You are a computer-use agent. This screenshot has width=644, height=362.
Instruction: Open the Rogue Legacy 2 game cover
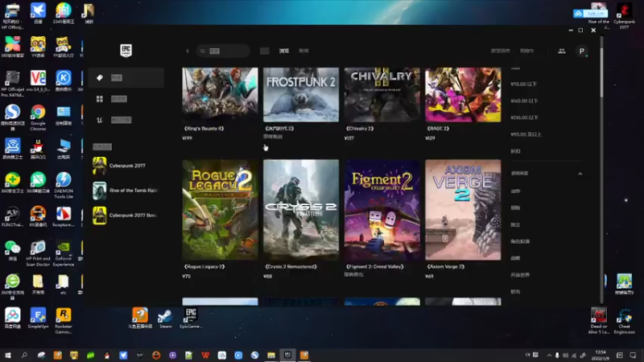coord(220,210)
